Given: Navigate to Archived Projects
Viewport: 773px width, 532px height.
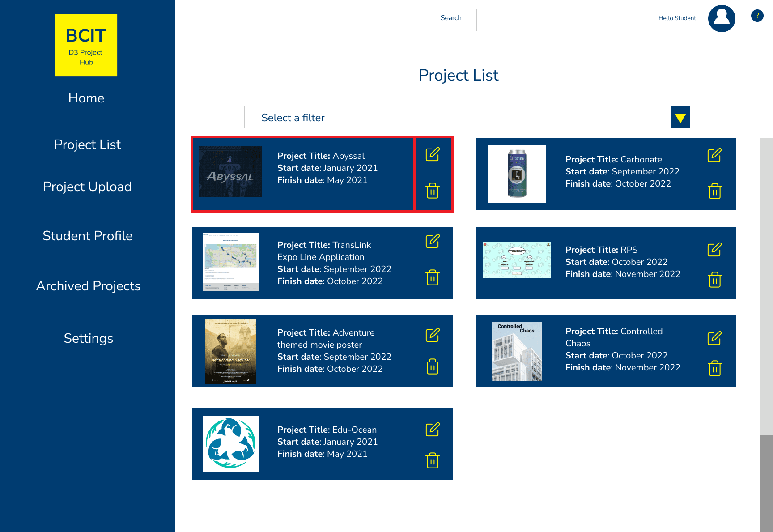Looking at the screenshot, I should 88,286.
